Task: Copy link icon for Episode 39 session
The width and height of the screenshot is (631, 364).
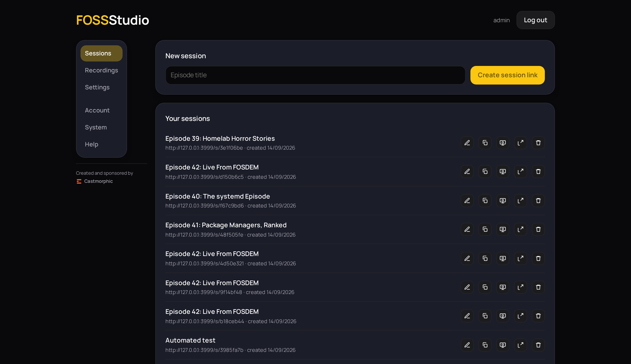Action: [x=485, y=143]
